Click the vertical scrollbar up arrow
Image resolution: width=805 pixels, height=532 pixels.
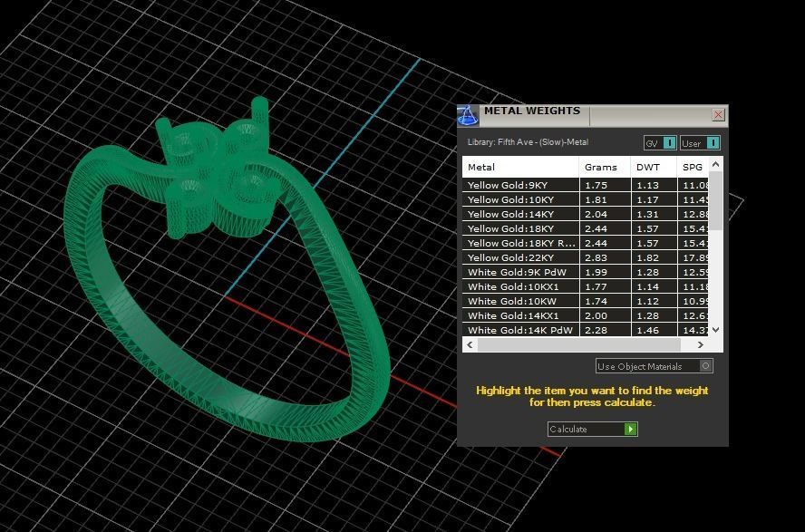[x=715, y=164]
